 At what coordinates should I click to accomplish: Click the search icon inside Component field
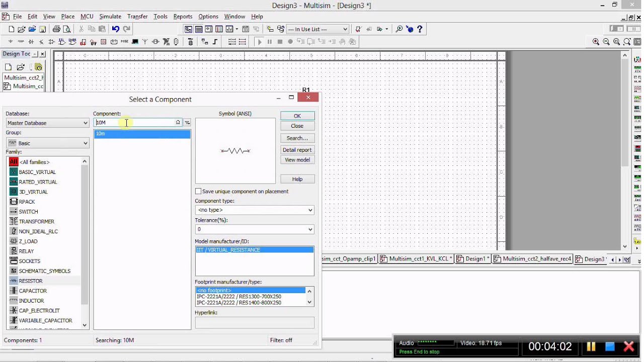click(178, 122)
